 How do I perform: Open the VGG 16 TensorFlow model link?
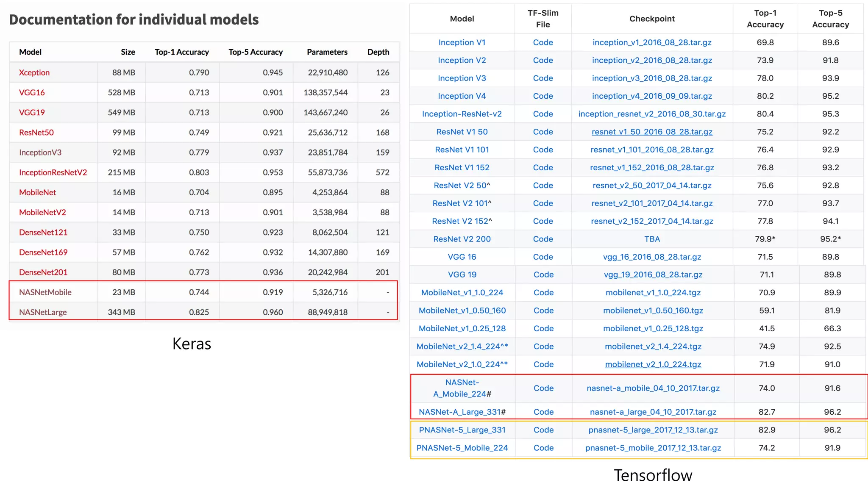click(462, 257)
